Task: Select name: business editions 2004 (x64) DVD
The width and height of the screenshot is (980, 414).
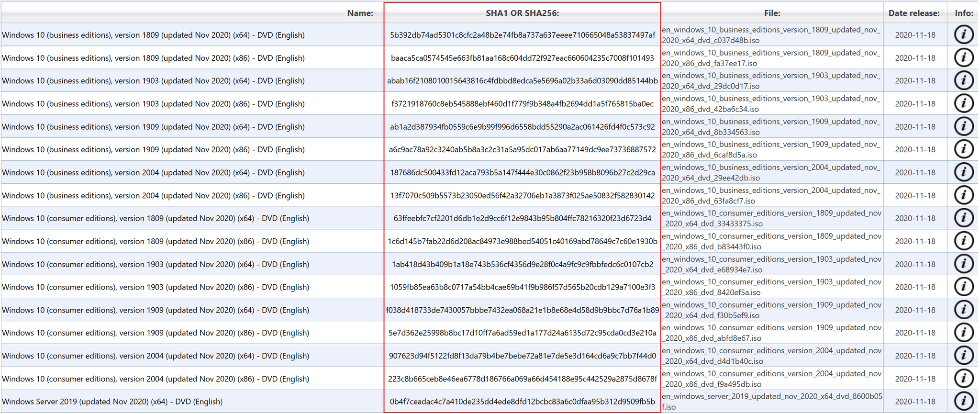Action: point(153,172)
